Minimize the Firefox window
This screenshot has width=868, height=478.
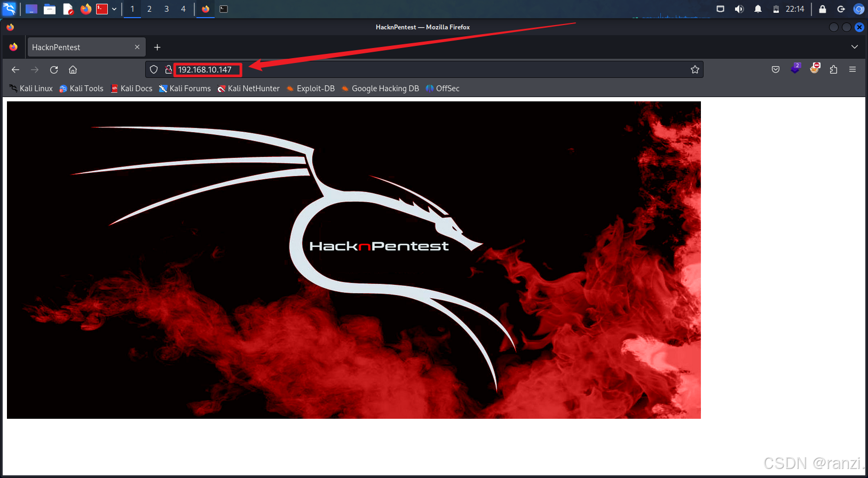click(834, 27)
